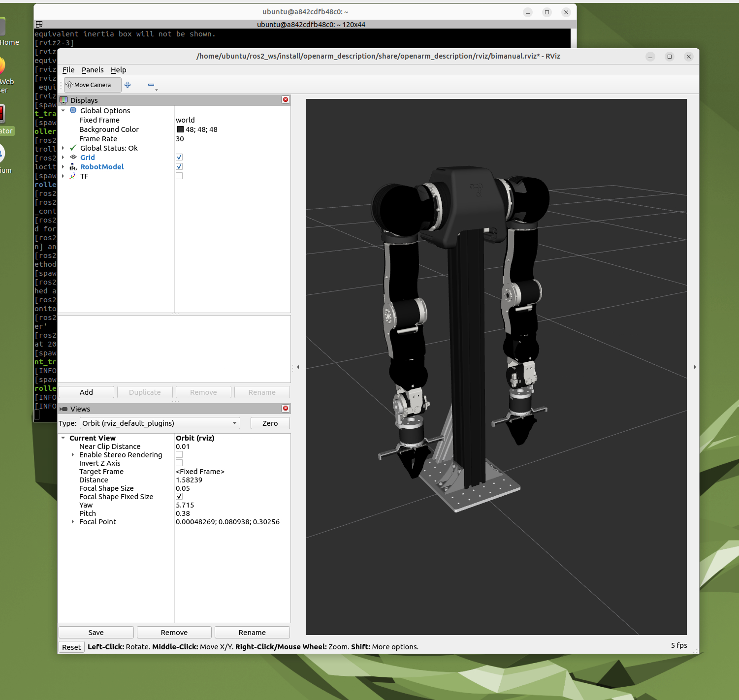The image size is (739, 700).
Task: Toggle the Invert Z Axis checkbox
Action: pos(179,463)
